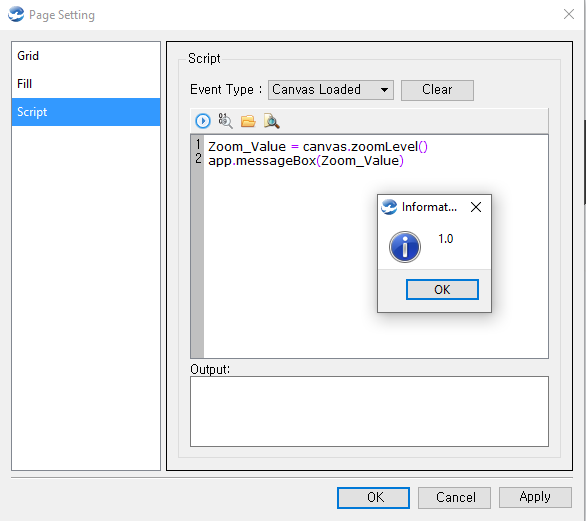Click the magnifier document search icon
Viewport: 586px width, 521px height.
[272, 121]
